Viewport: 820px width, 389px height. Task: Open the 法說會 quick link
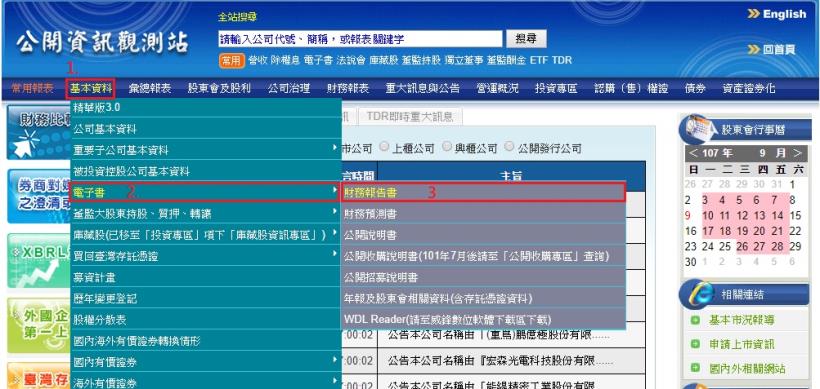click(351, 61)
